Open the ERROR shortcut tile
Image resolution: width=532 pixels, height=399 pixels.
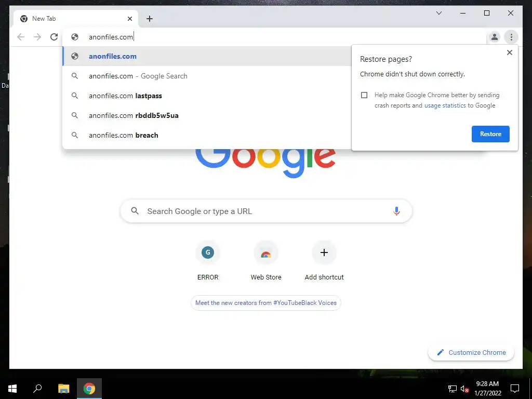point(208,261)
